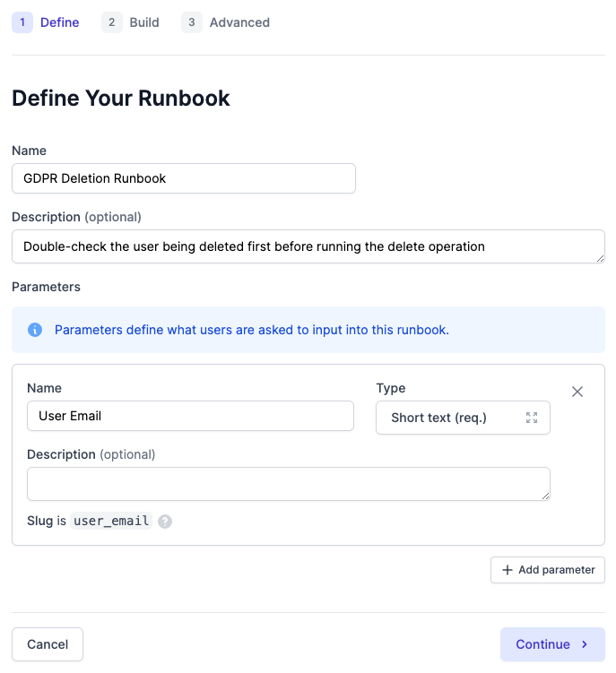Click the blue info circle icon
Screen dimensions: 616x673
tap(35, 330)
